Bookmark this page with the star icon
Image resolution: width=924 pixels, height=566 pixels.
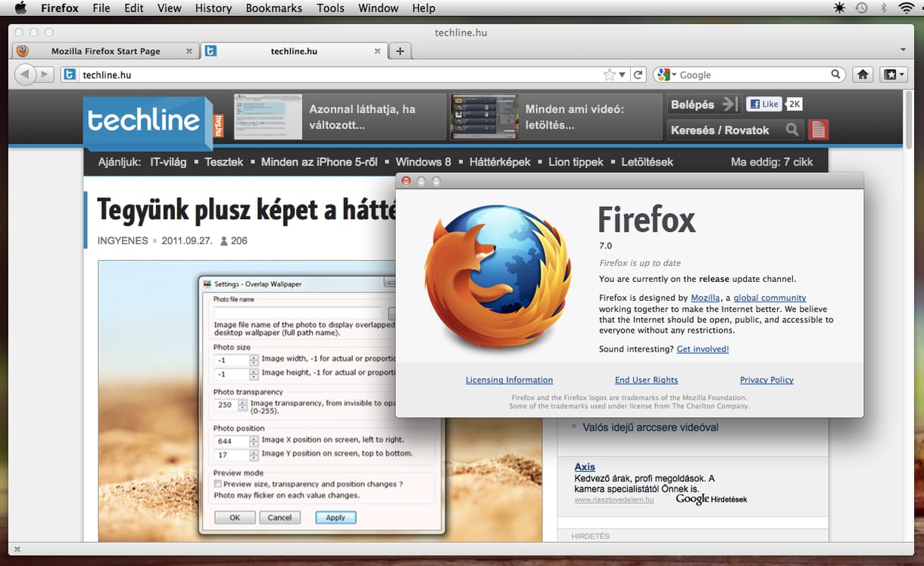click(609, 74)
